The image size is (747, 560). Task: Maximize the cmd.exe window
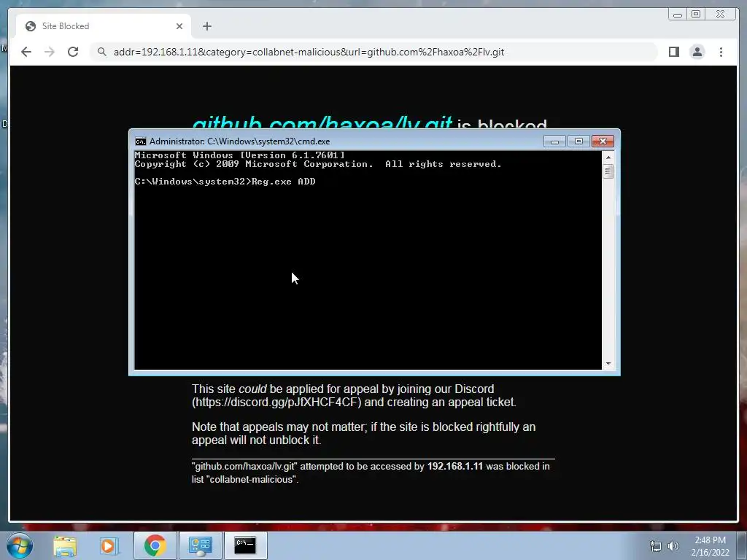(578, 141)
